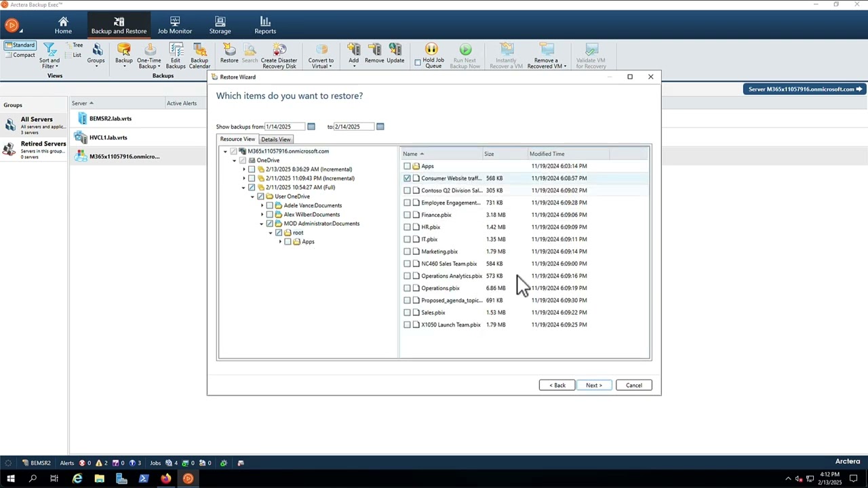Check the Alex Wilber:Documents checkbox

coord(270,215)
